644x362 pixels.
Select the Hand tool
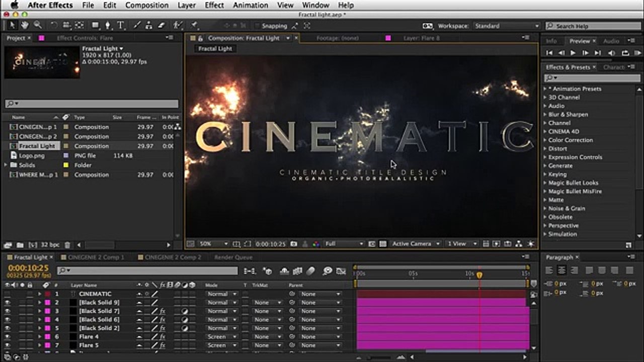(25, 25)
